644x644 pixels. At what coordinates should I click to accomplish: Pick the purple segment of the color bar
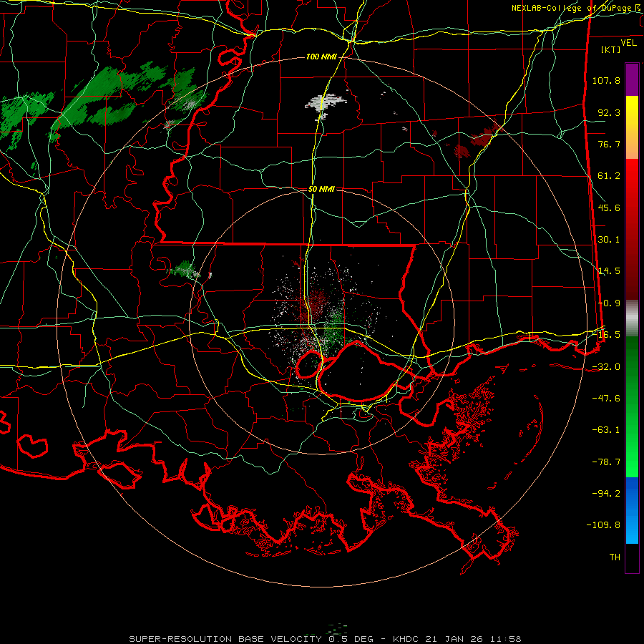pyautogui.click(x=632, y=79)
